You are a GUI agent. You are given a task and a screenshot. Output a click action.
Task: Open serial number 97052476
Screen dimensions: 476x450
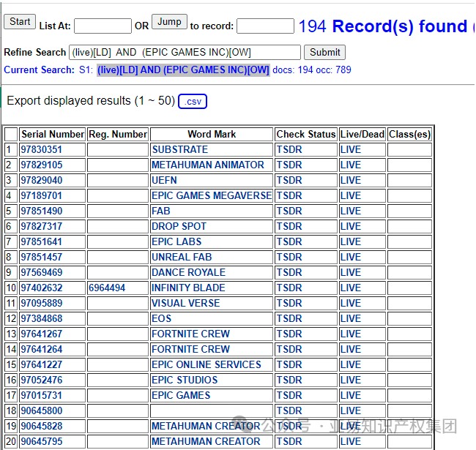tap(41, 380)
